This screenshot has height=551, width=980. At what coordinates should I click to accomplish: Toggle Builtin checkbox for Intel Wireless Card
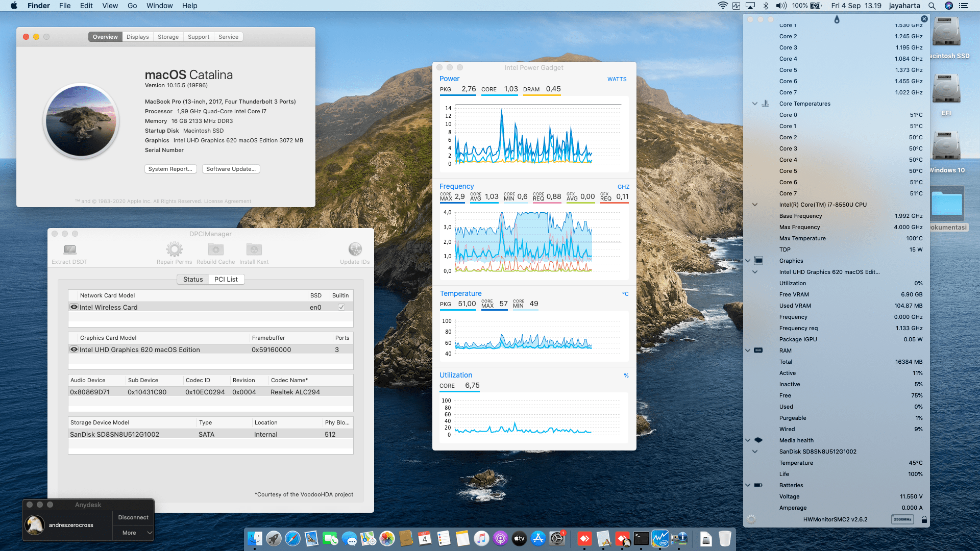tap(341, 307)
